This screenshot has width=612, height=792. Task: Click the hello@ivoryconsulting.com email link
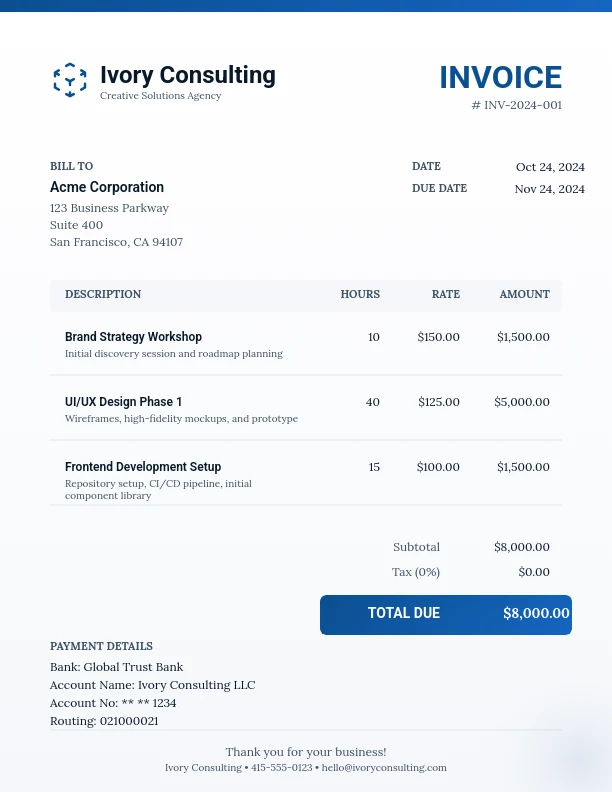[383, 768]
